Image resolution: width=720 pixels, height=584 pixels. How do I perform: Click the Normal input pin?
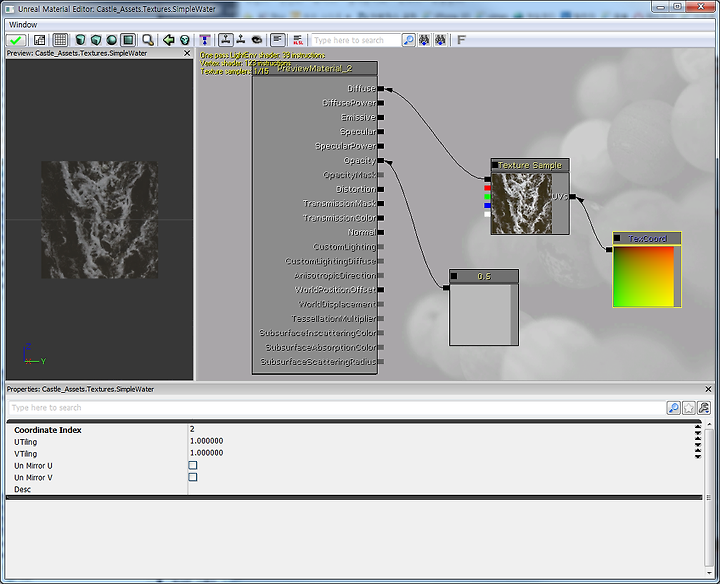pos(381,232)
